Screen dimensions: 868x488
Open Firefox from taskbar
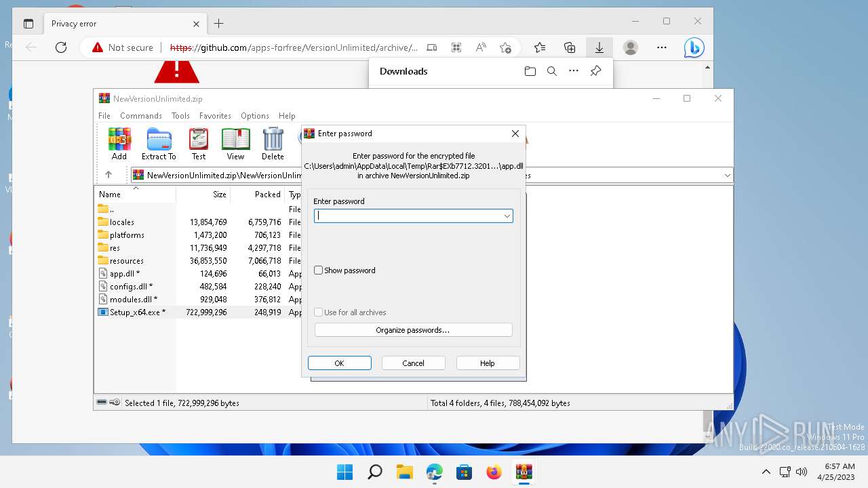point(494,472)
